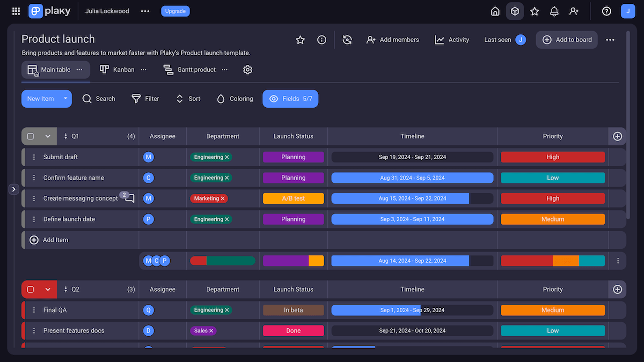This screenshot has width=644, height=362.
Task: Click the Upgrade button
Action: [x=175, y=11]
